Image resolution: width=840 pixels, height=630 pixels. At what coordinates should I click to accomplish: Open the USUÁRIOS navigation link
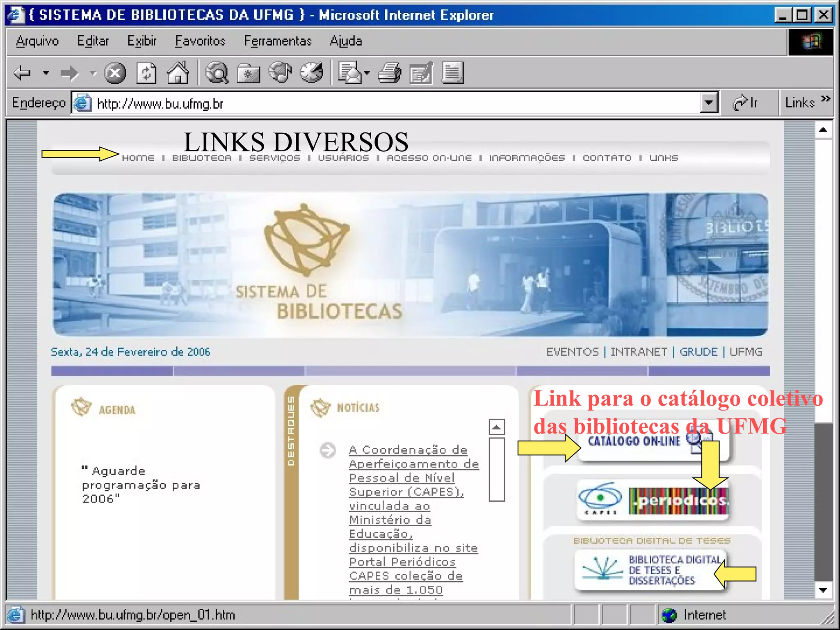pos(343,158)
